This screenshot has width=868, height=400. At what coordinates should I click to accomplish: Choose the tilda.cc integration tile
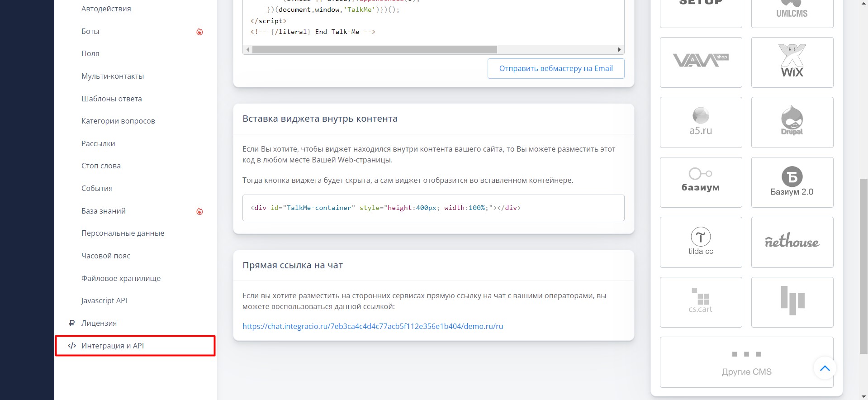pyautogui.click(x=701, y=242)
